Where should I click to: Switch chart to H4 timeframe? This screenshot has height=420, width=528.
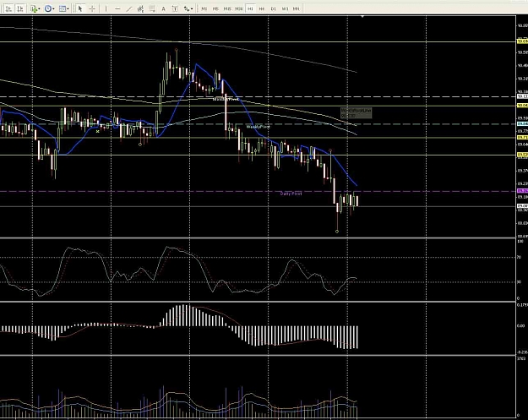[262, 8]
